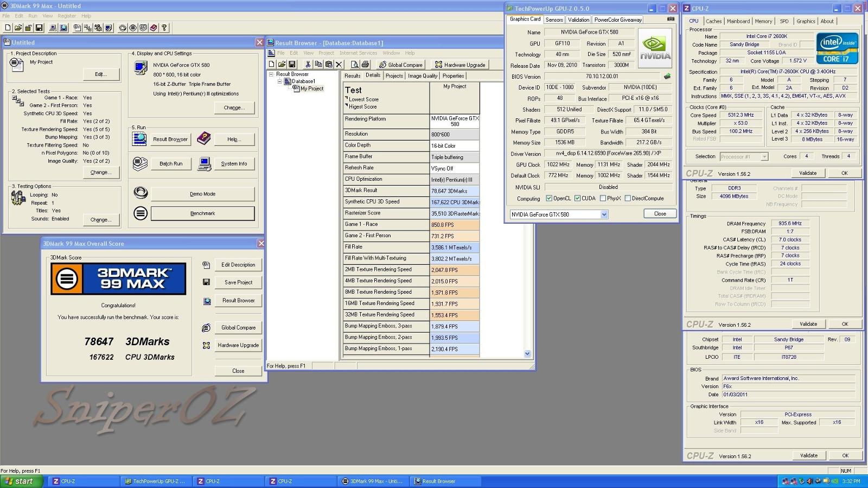Click Save Project disk icon in score dialog
Viewport: 868px width, 488px height.
point(206,282)
